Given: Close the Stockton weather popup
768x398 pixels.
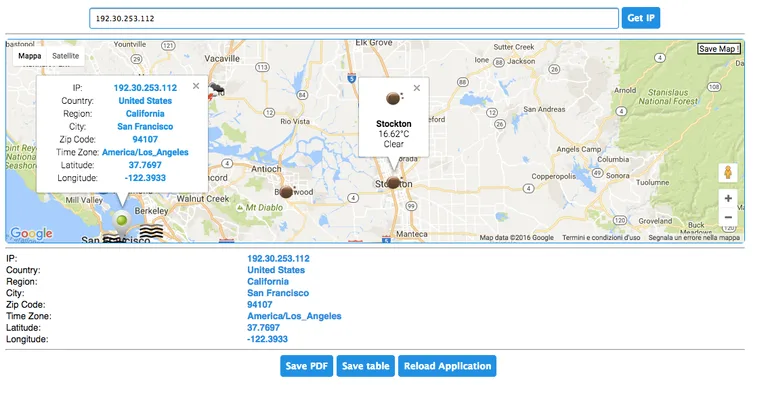Looking at the screenshot, I should (417, 88).
